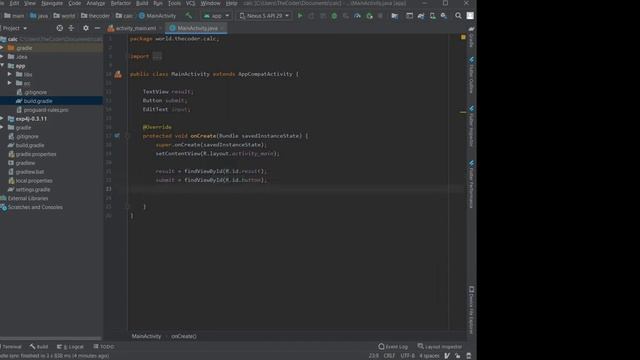The image size is (640, 360).
Task: Open the AVD Manager device icon
Action: point(432,16)
